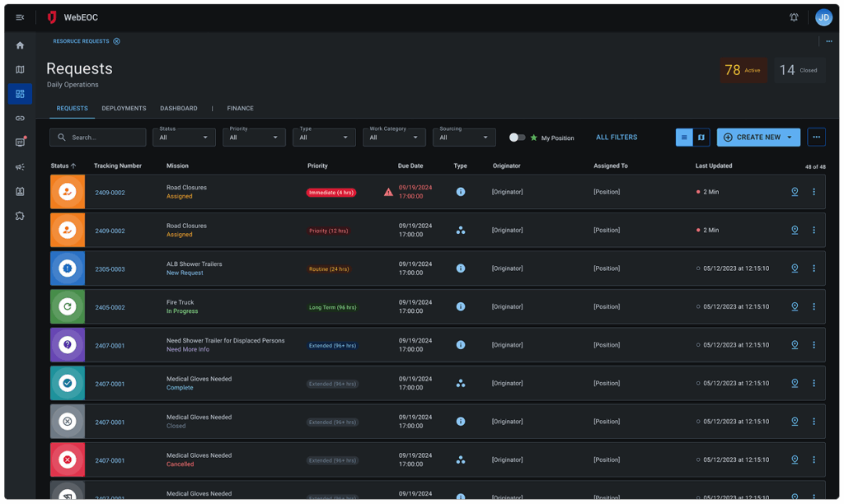Open kebab menu for ALB Shower Trailers row

814,268
